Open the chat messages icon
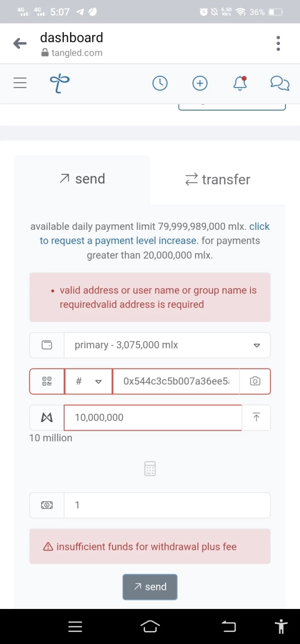Viewport: 300px width, 644px height. [x=280, y=83]
